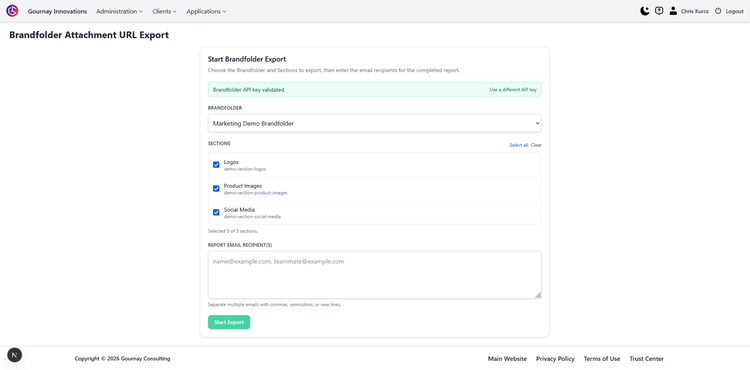Click Start Brandfolder Export card title
This screenshot has width=750, height=370.
pos(247,59)
